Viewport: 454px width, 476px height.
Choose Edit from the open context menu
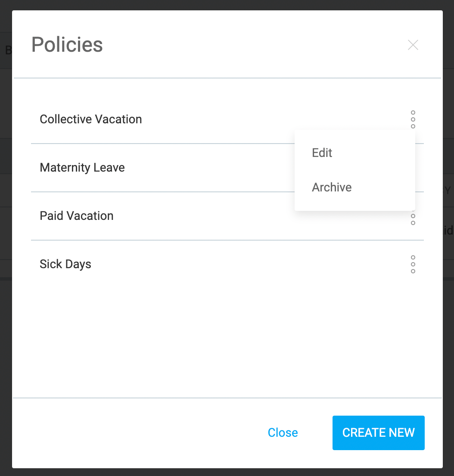(x=322, y=153)
